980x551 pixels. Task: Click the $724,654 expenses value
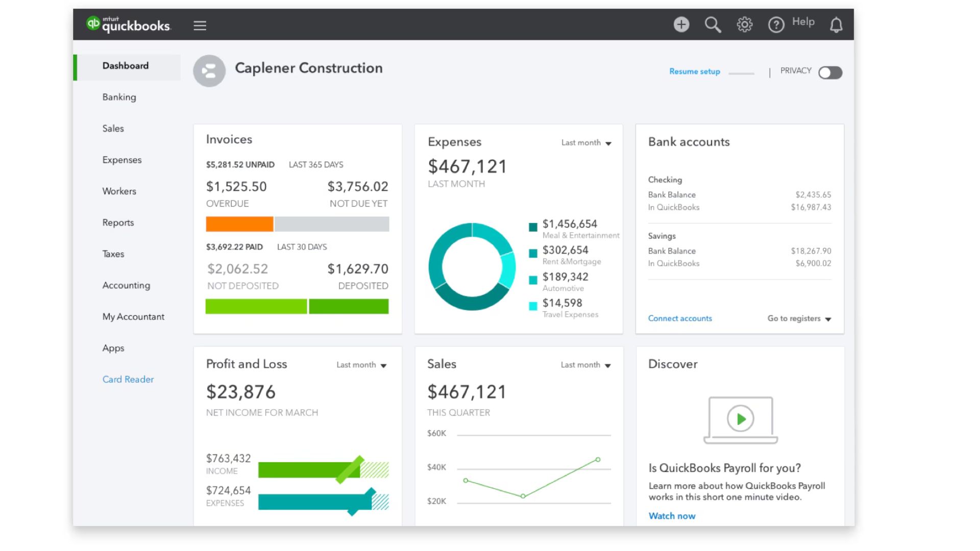click(228, 490)
